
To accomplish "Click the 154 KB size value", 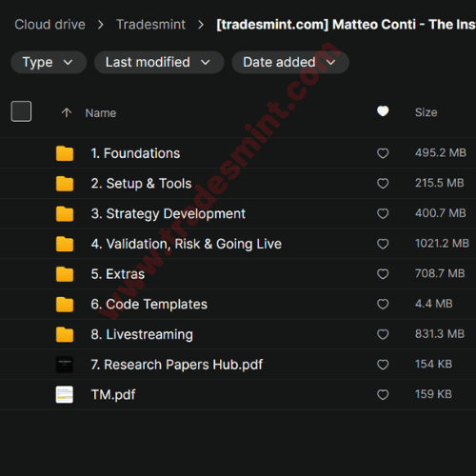I will [433, 364].
